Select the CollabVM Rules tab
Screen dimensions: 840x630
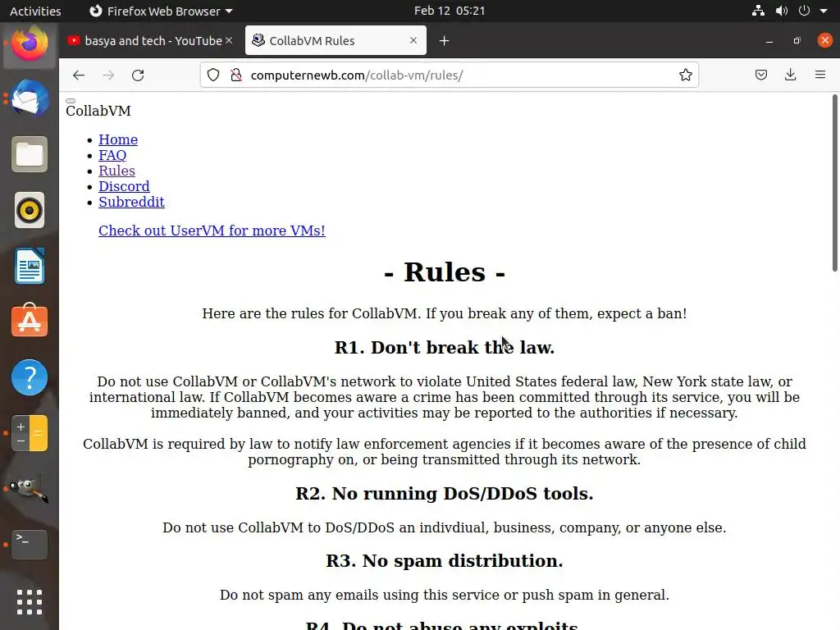pos(336,41)
